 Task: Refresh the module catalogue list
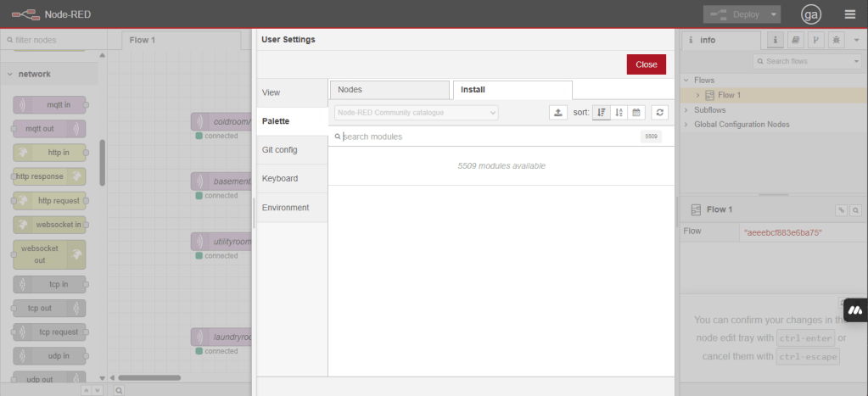pyautogui.click(x=660, y=112)
